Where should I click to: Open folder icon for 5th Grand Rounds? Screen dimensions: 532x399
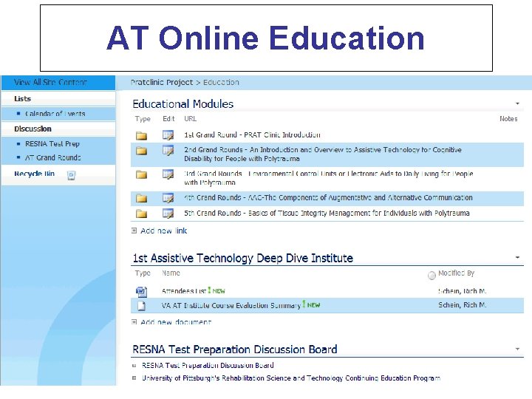(x=141, y=214)
